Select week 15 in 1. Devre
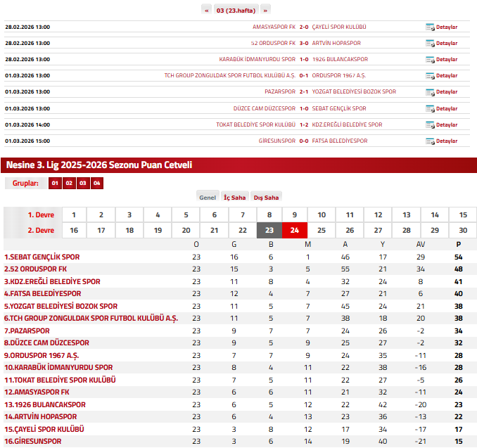The width and height of the screenshot is (477, 448). [x=463, y=215]
